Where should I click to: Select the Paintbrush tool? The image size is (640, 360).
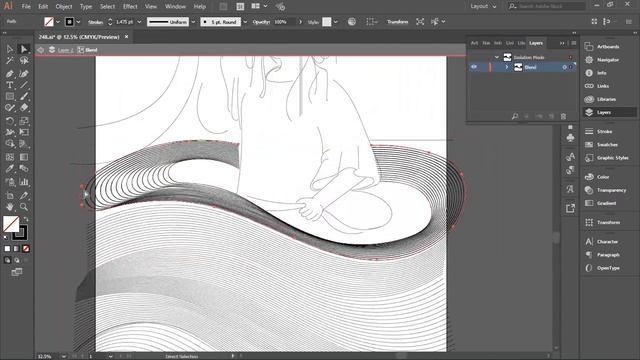pos(24,97)
